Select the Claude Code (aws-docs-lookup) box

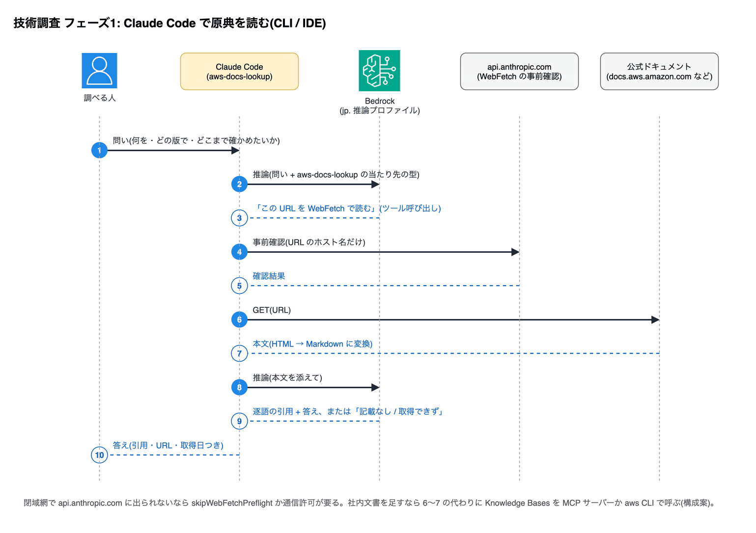pyautogui.click(x=239, y=72)
